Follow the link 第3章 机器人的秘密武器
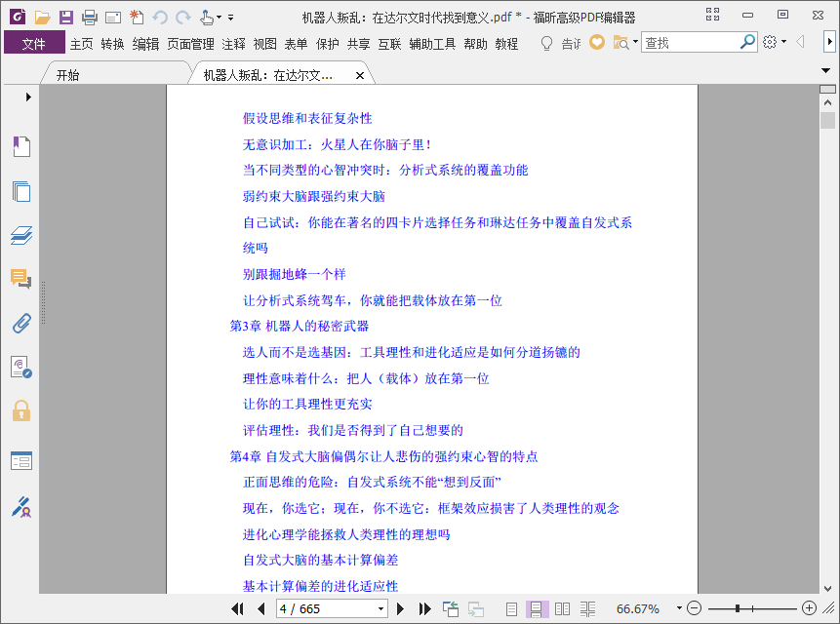Viewport: 840px width, 624px height. click(x=299, y=326)
